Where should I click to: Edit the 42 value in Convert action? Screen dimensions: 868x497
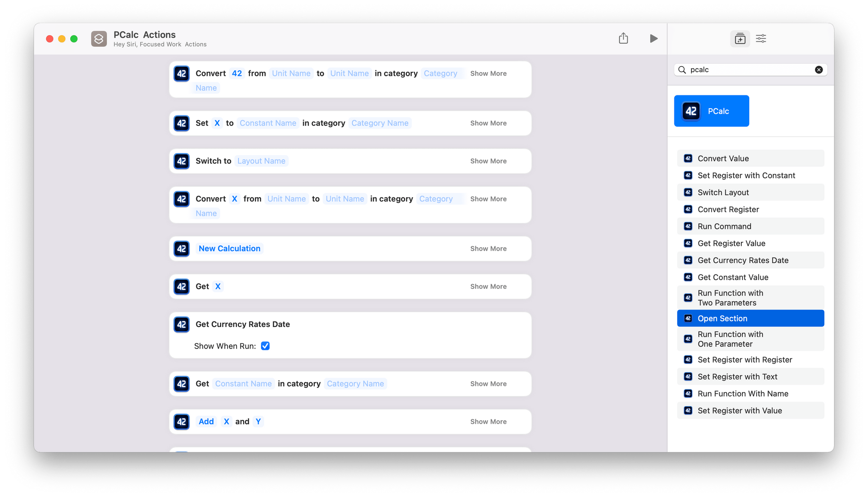click(x=237, y=73)
